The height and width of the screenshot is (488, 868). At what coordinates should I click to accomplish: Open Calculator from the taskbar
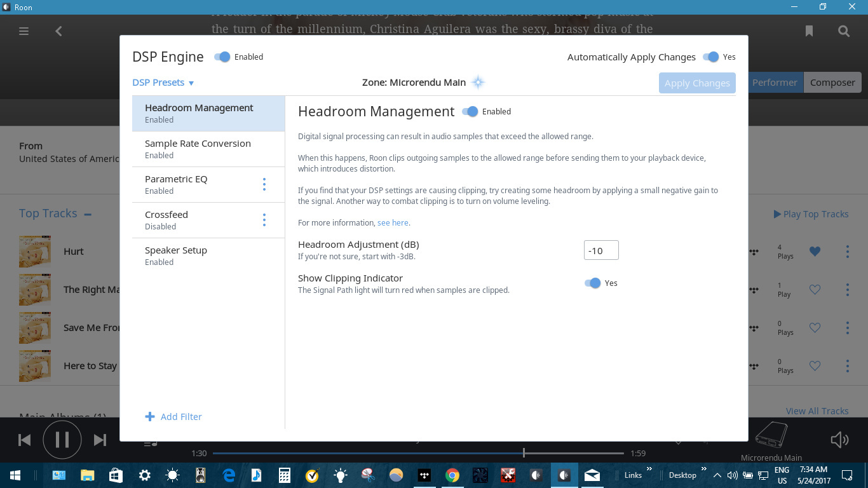[284, 475]
